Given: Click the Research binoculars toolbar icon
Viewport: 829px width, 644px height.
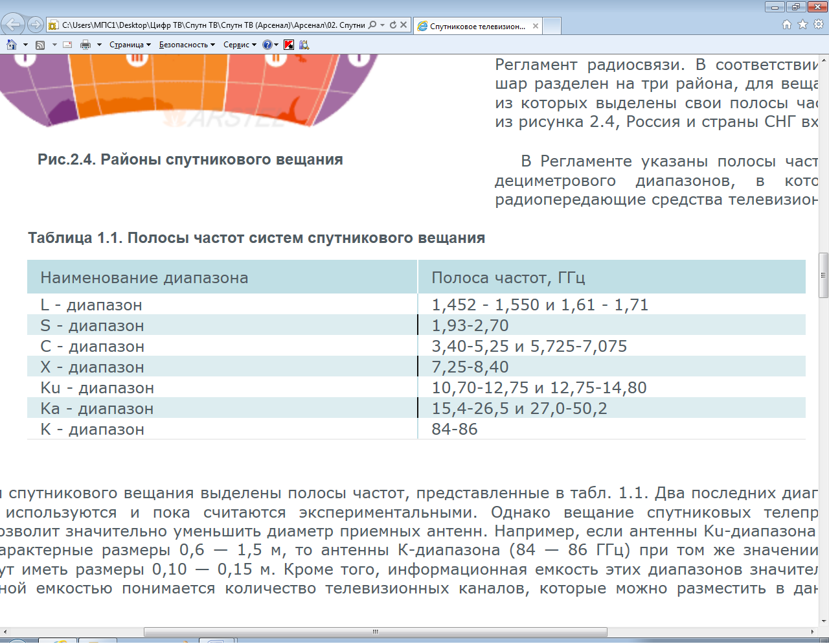Looking at the screenshot, I should (304, 45).
